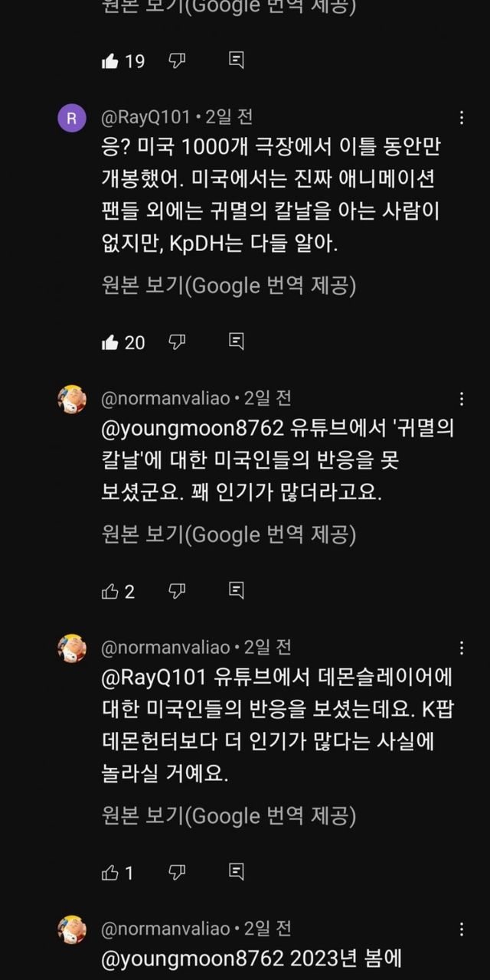Viewport: 490px width, 980px height.
Task: Show original text of RayQ101's comment
Action: (228, 286)
